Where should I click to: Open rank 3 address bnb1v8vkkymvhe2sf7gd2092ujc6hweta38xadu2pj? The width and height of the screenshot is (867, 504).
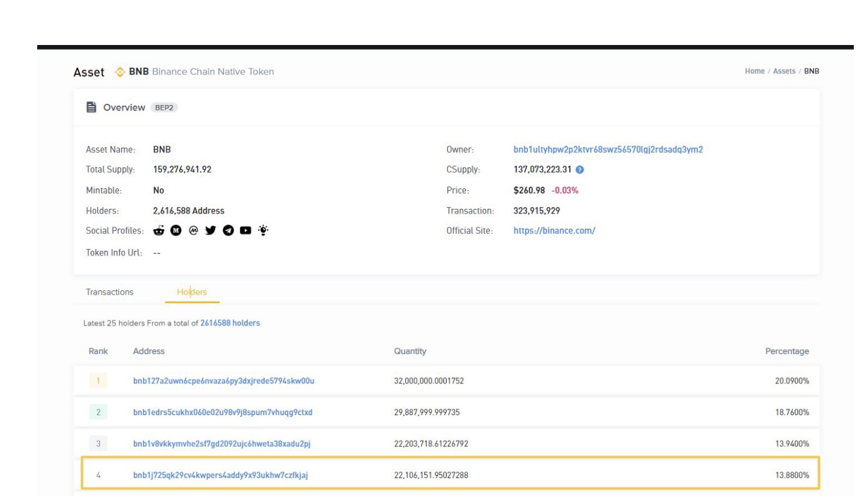point(222,444)
